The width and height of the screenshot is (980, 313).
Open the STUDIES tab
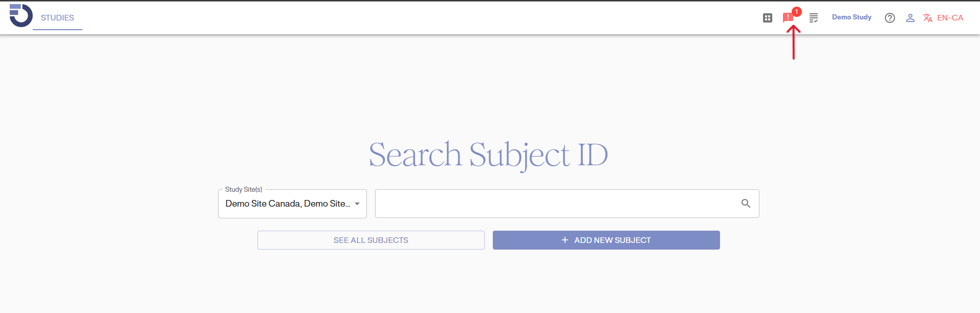[57, 18]
